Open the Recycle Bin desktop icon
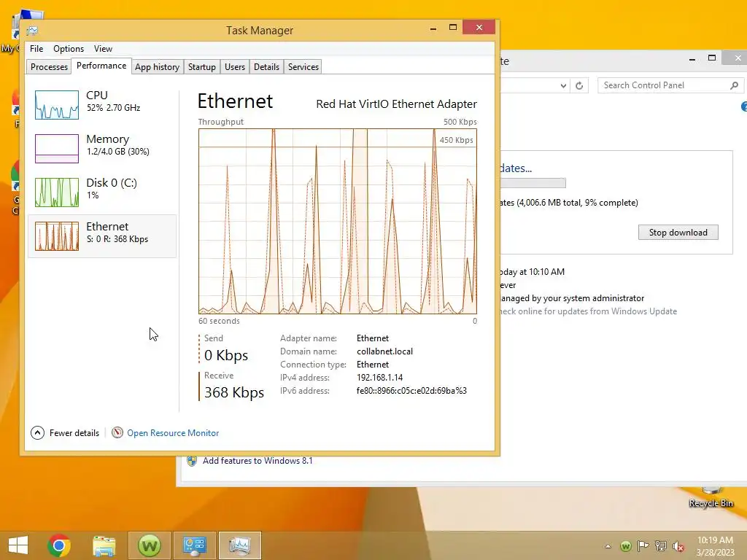Screen dimensions: 747x560 click(711, 497)
